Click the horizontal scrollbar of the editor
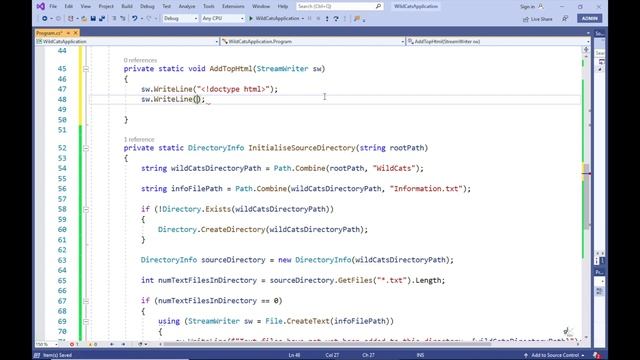 pos(327,344)
